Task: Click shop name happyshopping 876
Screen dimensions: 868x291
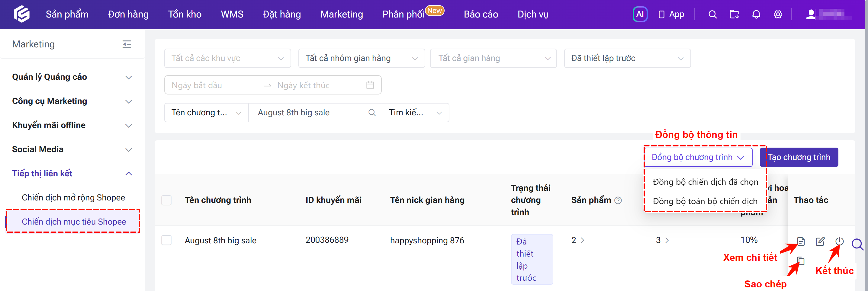Action: point(427,240)
